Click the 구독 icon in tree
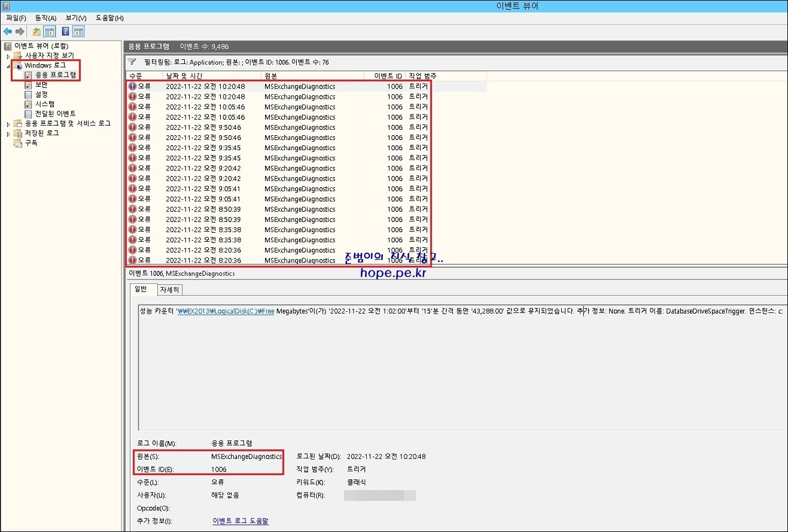The image size is (788, 532). pyautogui.click(x=18, y=142)
